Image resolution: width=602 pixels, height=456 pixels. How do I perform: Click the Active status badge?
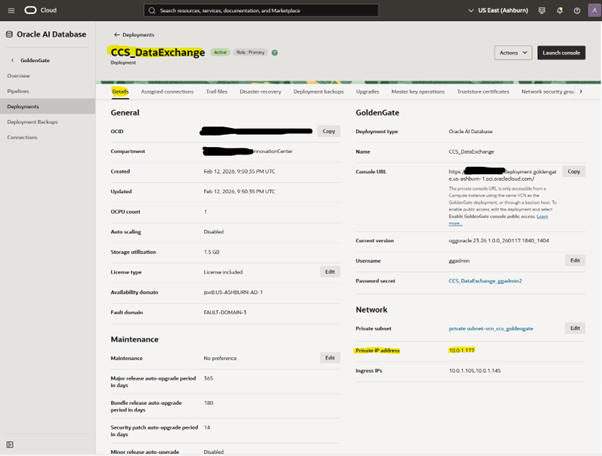click(x=220, y=52)
